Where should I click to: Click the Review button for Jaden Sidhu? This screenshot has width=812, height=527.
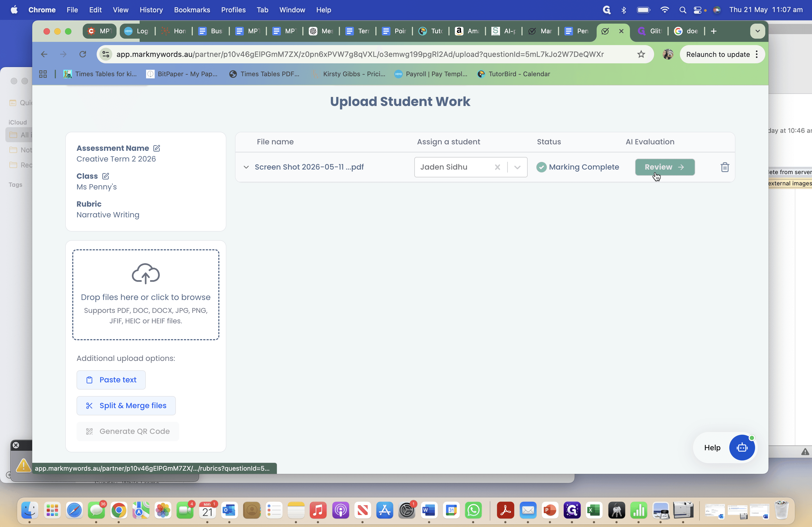(x=665, y=167)
